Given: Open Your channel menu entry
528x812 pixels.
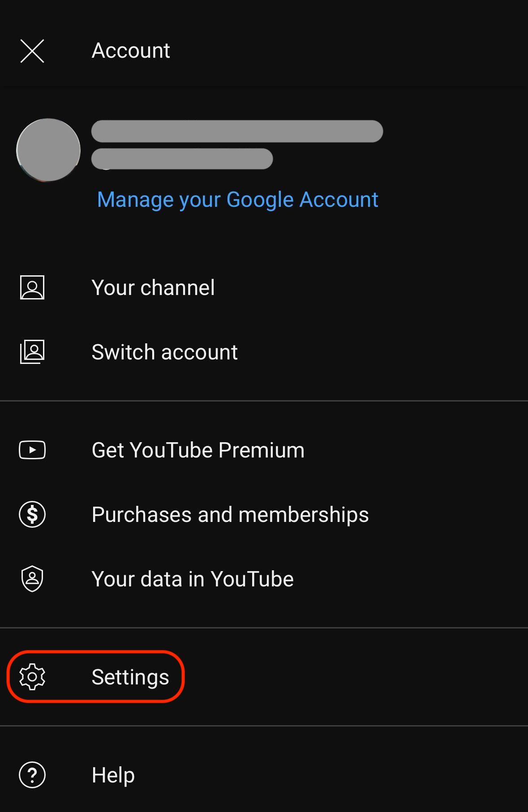Looking at the screenshot, I should coord(153,288).
